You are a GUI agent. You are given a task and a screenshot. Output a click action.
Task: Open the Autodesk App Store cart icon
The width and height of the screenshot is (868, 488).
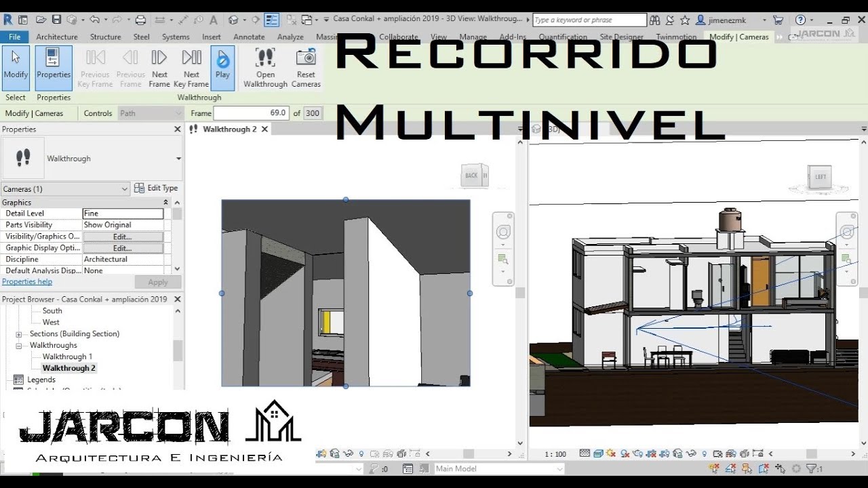(778, 20)
